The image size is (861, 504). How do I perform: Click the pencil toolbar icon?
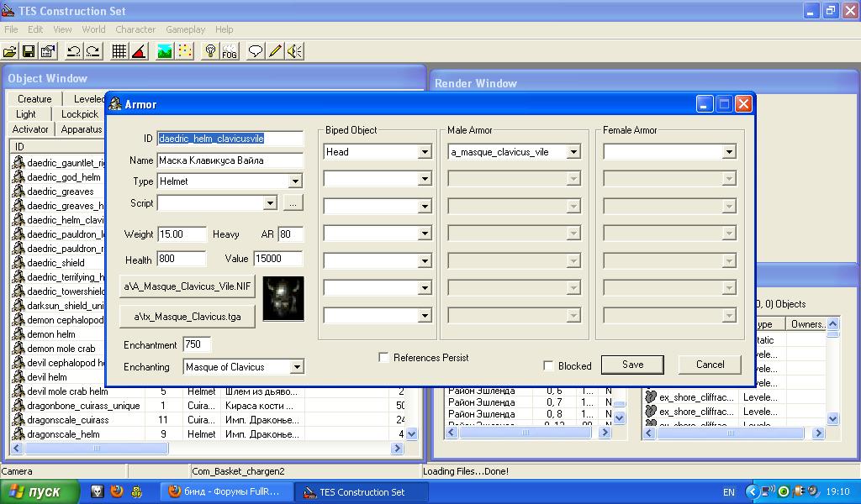[275, 51]
